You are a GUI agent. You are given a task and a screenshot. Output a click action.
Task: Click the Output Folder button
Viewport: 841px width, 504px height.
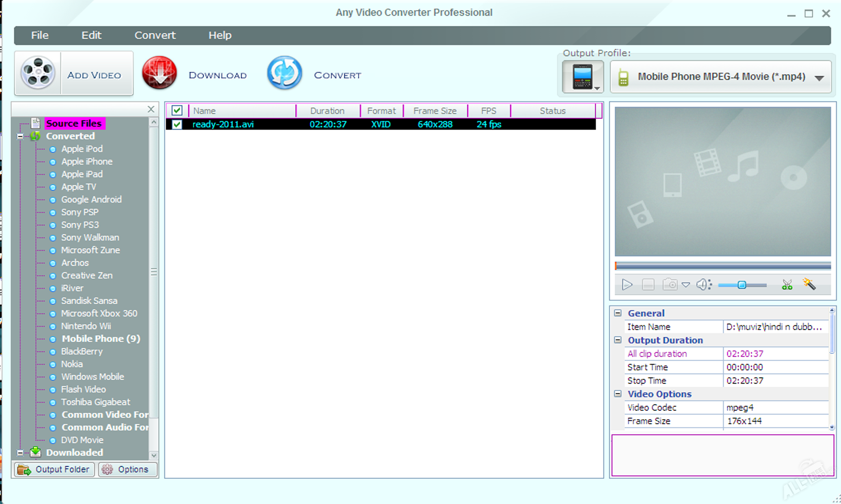(54, 469)
